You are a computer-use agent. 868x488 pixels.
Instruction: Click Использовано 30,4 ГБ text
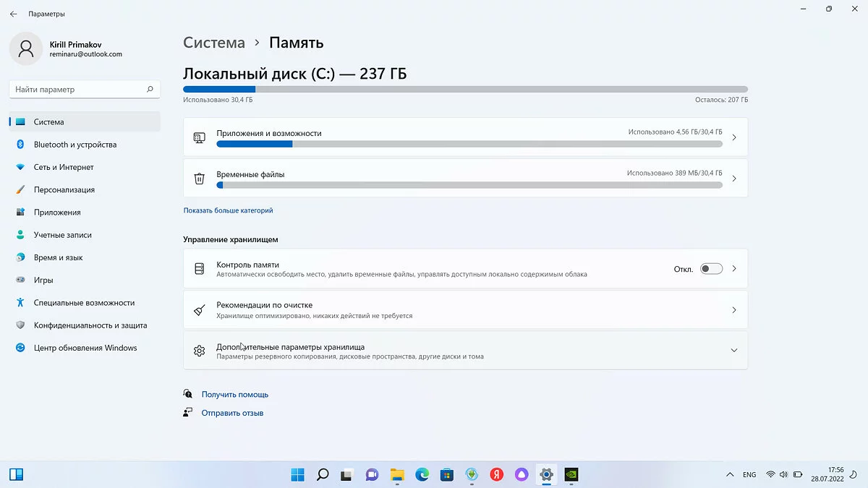click(218, 100)
